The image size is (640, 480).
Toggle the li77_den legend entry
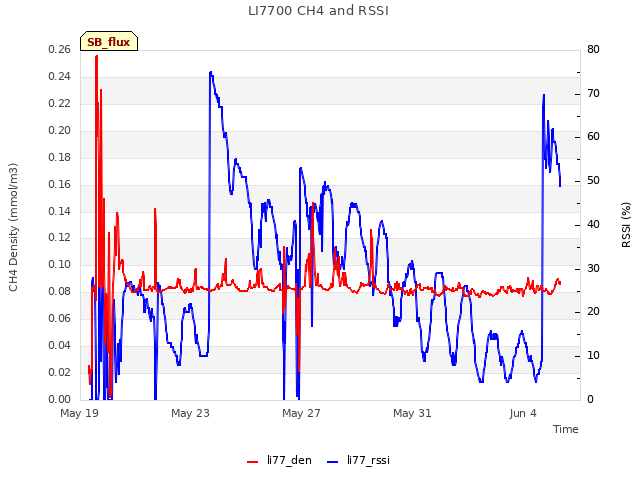pos(279,460)
